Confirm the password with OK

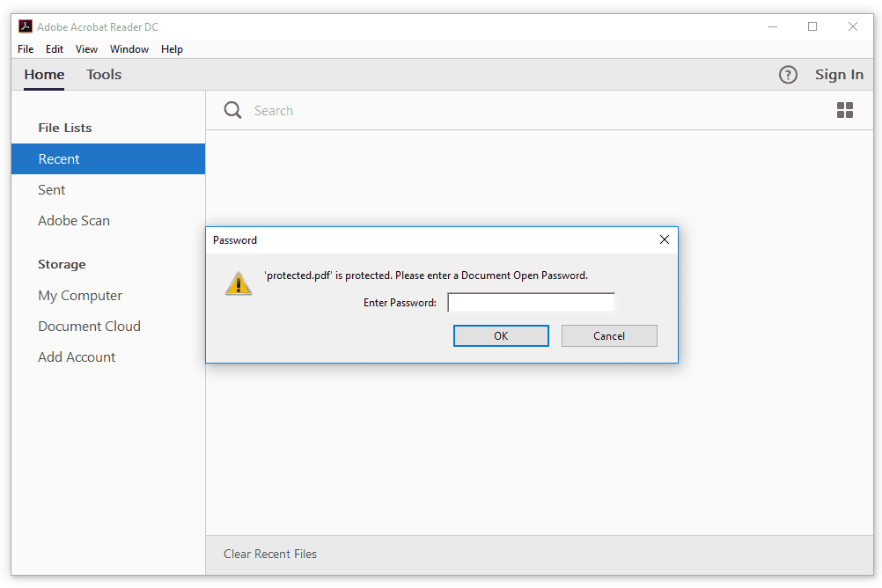pyautogui.click(x=501, y=335)
